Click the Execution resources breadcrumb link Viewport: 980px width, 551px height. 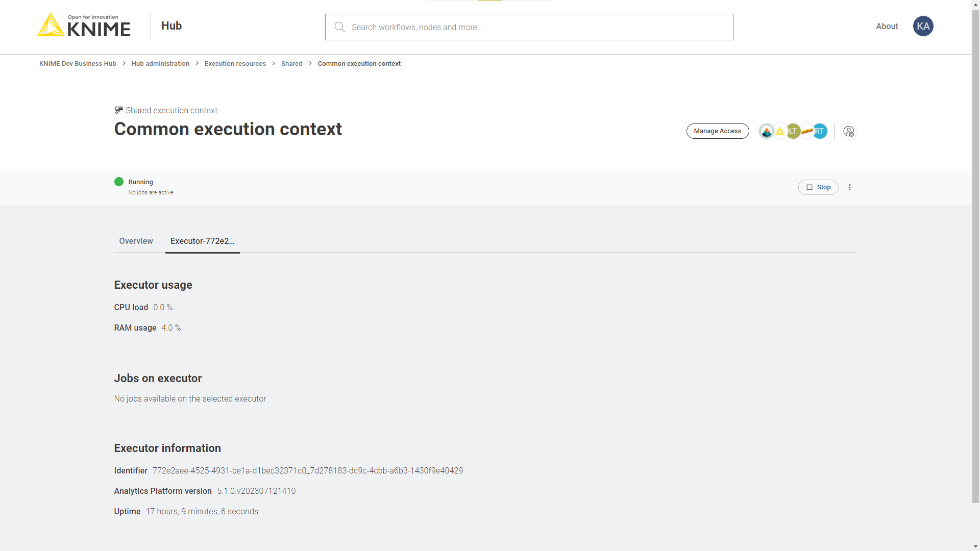[235, 63]
